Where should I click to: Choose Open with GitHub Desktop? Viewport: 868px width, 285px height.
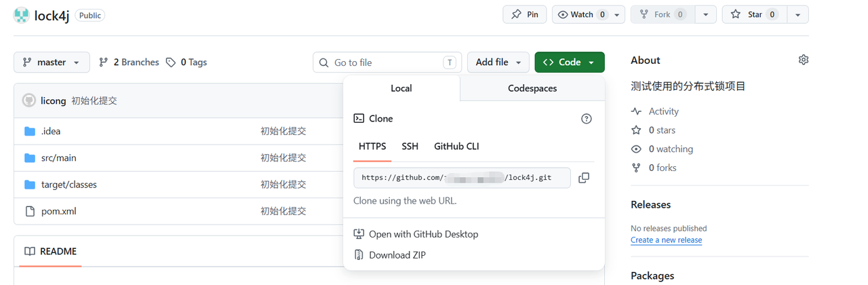click(x=416, y=234)
